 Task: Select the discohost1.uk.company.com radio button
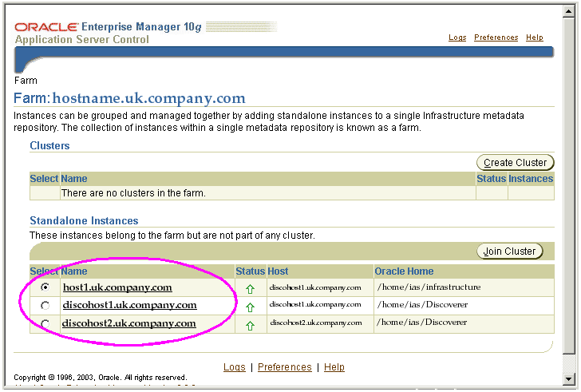point(45,305)
